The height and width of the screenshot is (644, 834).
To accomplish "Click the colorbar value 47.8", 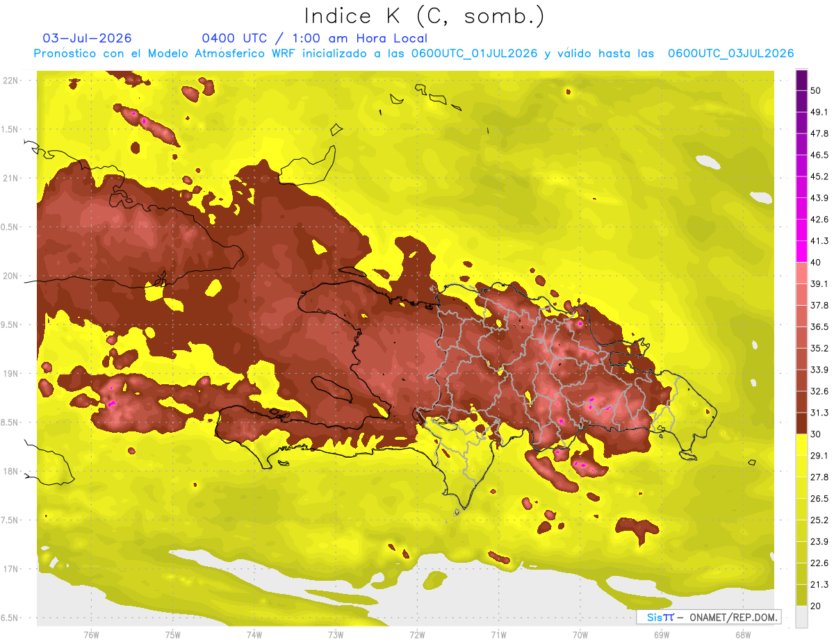I will tap(819, 133).
